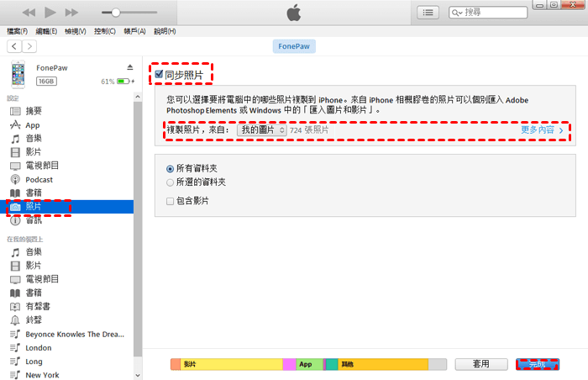The width and height of the screenshot is (588, 380).
Task: Open Podcast in the sidebar
Action: (39, 179)
